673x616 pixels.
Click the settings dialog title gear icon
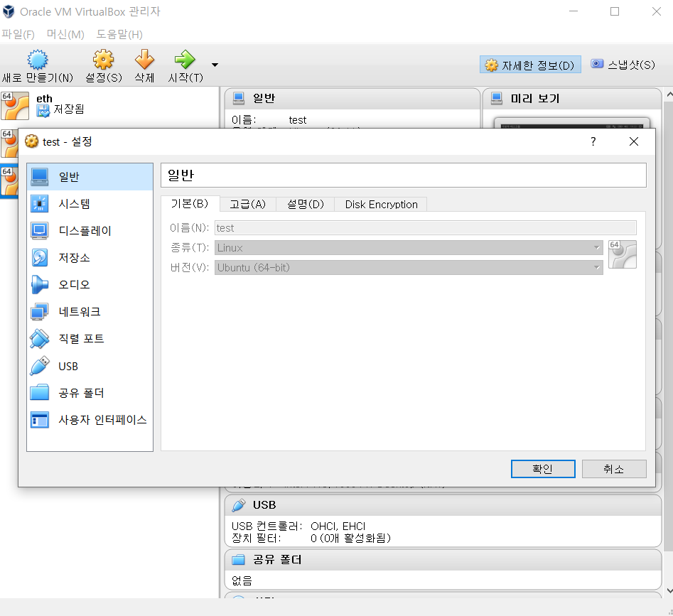[x=31, y=141]
